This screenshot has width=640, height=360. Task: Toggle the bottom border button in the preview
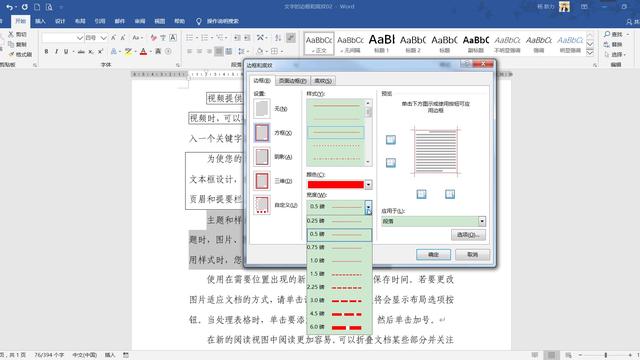tap(391, 163)
